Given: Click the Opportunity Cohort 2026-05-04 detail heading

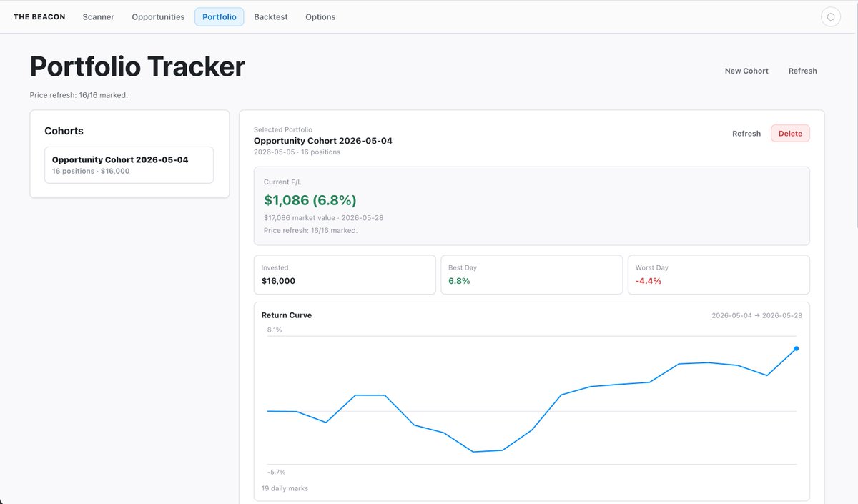Looking at the screenshot, I should tap(323, 141).
